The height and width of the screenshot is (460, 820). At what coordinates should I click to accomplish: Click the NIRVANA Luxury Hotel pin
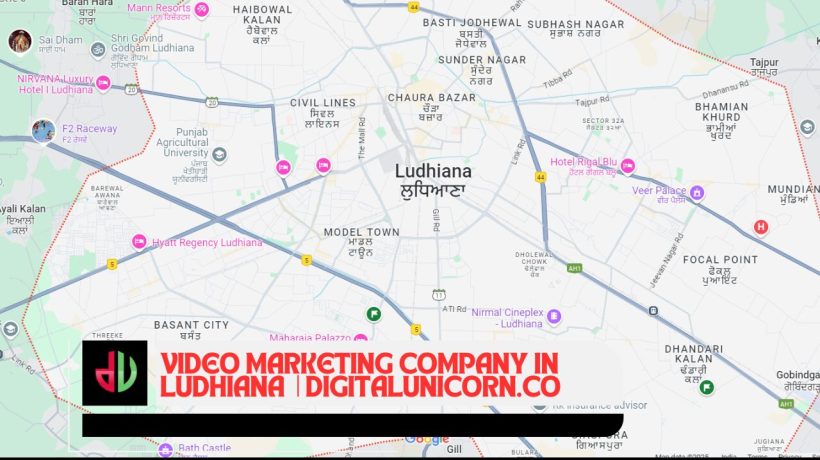pyautogui.click(x=104, y=83)
